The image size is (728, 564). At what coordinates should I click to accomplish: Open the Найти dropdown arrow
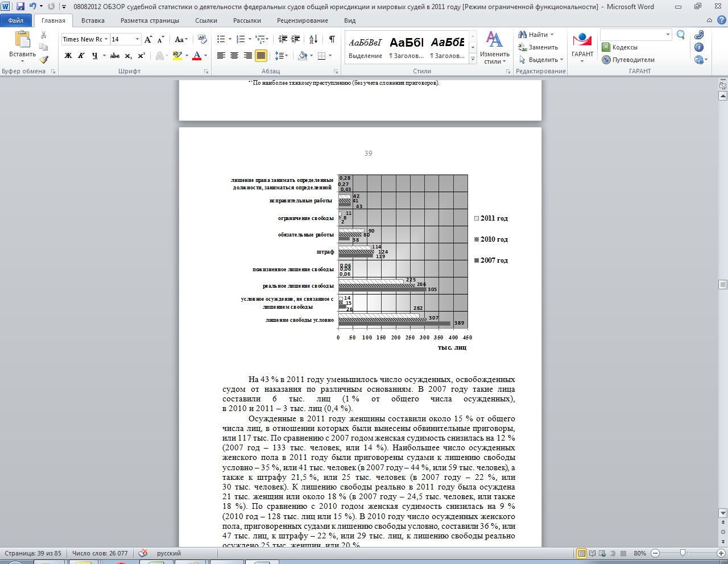tap(552, 35)
